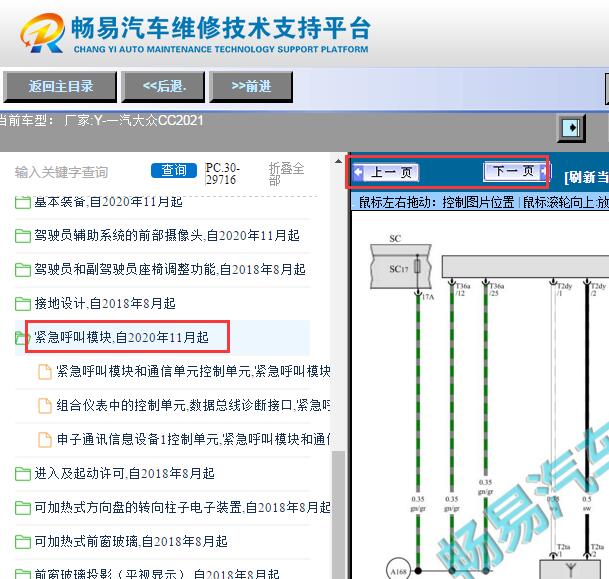
Task: Go to next page with 下一页
Action: click(516, 171)
